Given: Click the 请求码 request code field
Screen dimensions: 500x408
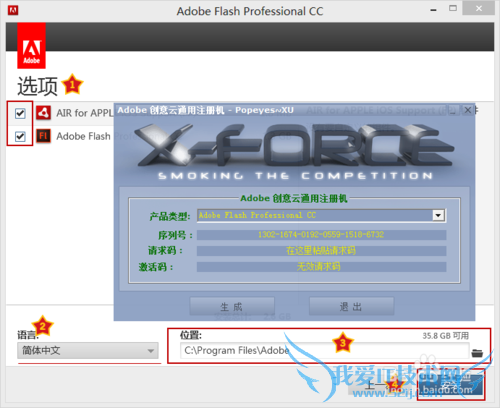Looking at the screenshot, I should 321,251.
